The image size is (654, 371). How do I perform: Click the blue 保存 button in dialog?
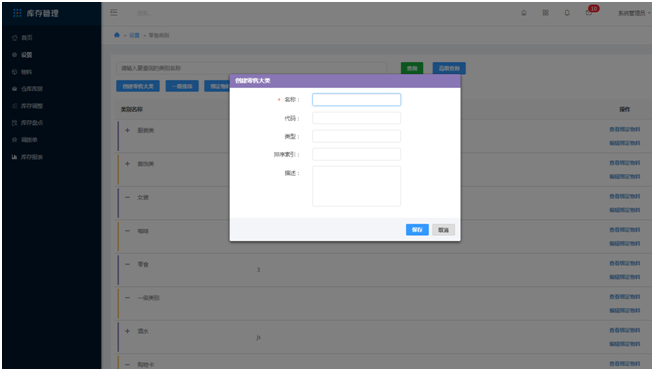pos(417,230)
